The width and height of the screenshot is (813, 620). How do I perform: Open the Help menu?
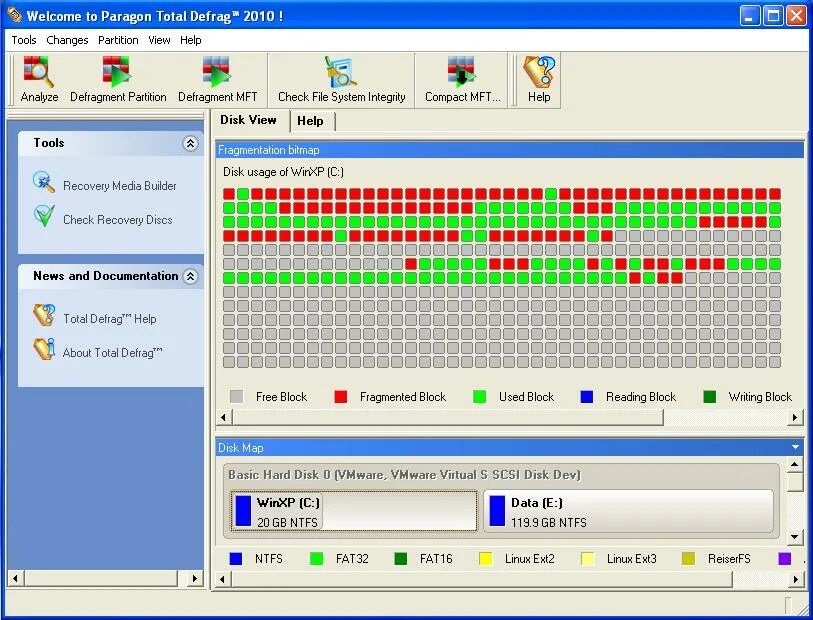(x=191, y=40)
